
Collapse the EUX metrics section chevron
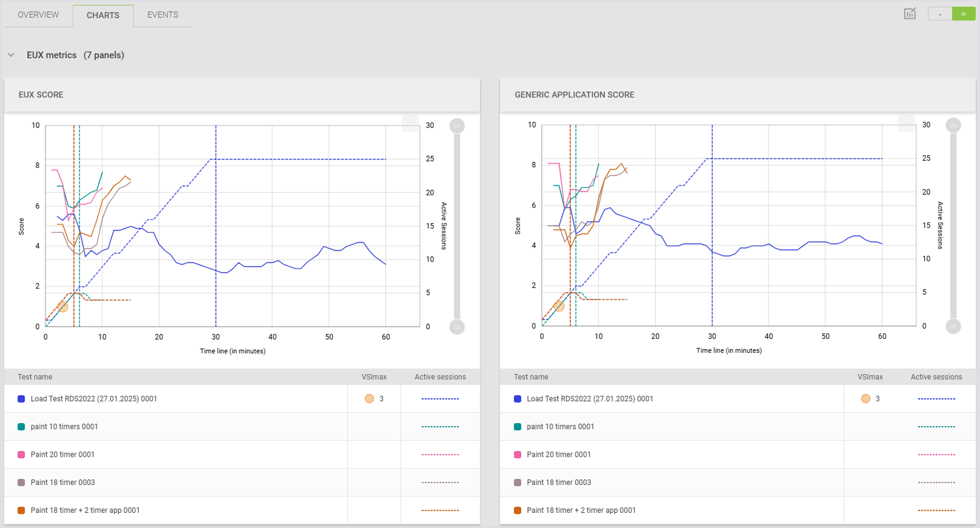[11, 55]
